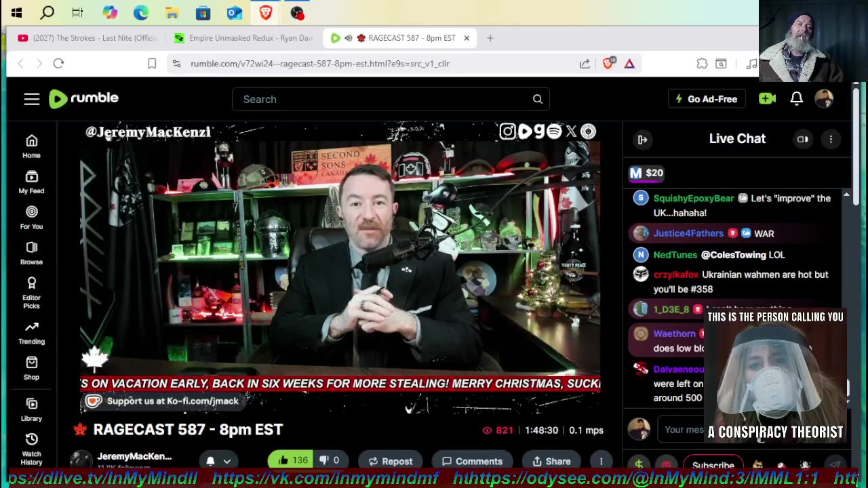
Task: Like the video (136 thumbs up)
Action: click(x=293, y=460)
